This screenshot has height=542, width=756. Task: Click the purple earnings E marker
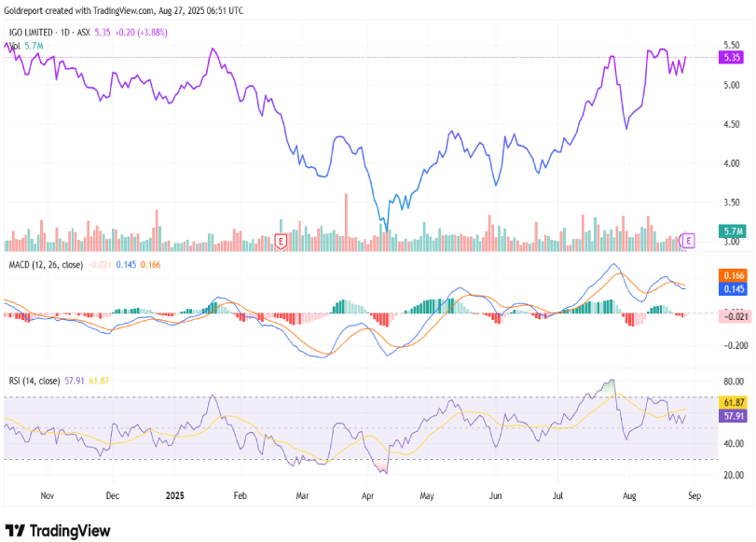(690, 241)
